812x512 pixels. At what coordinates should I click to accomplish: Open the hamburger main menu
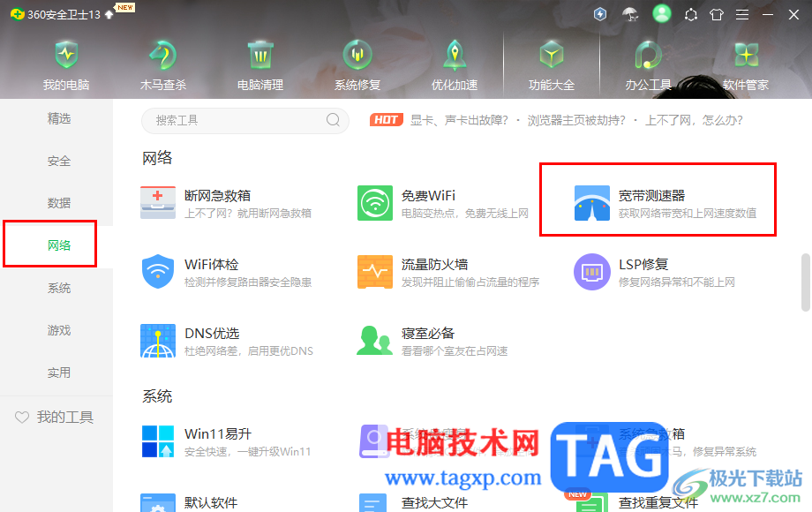tap(742, 14)
